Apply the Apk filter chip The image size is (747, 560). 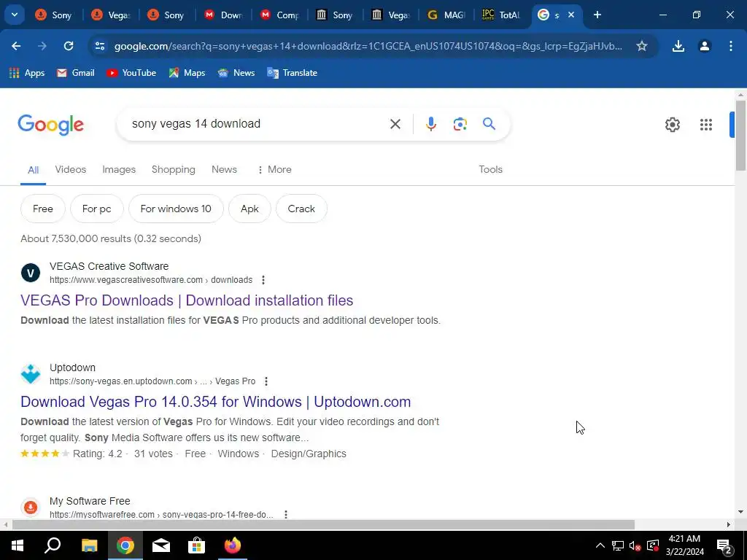[x=249, y=209]
